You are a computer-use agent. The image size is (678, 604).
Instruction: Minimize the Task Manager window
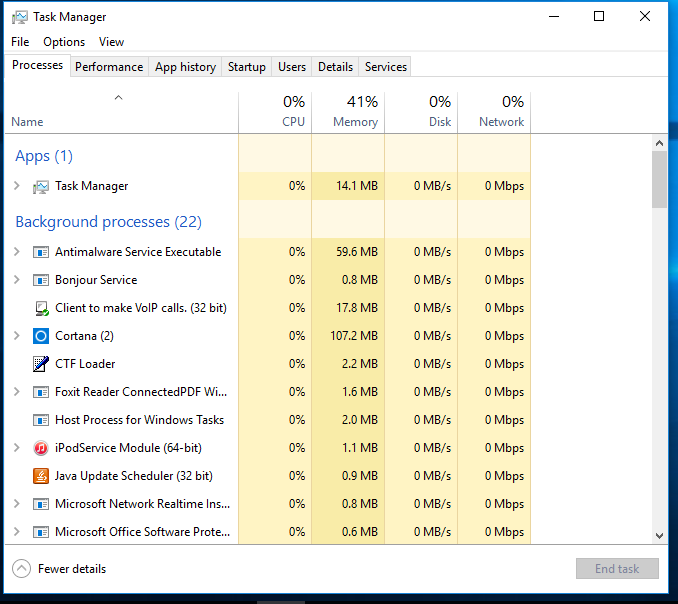pyautogui.click(x=554, y=16)
